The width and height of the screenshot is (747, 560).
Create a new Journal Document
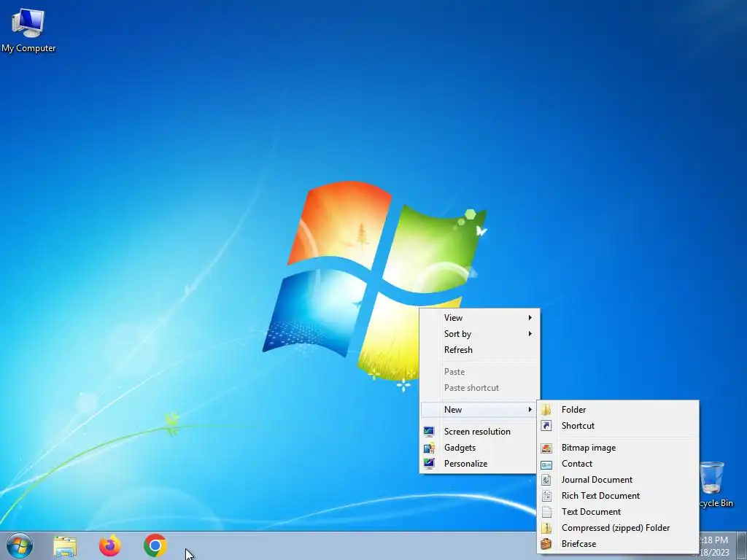(x=618, y=480)
